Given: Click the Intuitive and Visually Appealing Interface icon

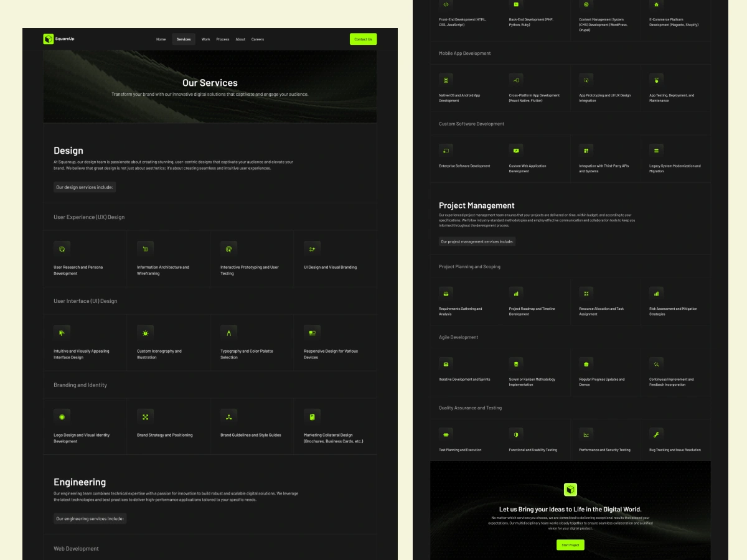Looking at the screenshot, I should click(x=62, y=333).
